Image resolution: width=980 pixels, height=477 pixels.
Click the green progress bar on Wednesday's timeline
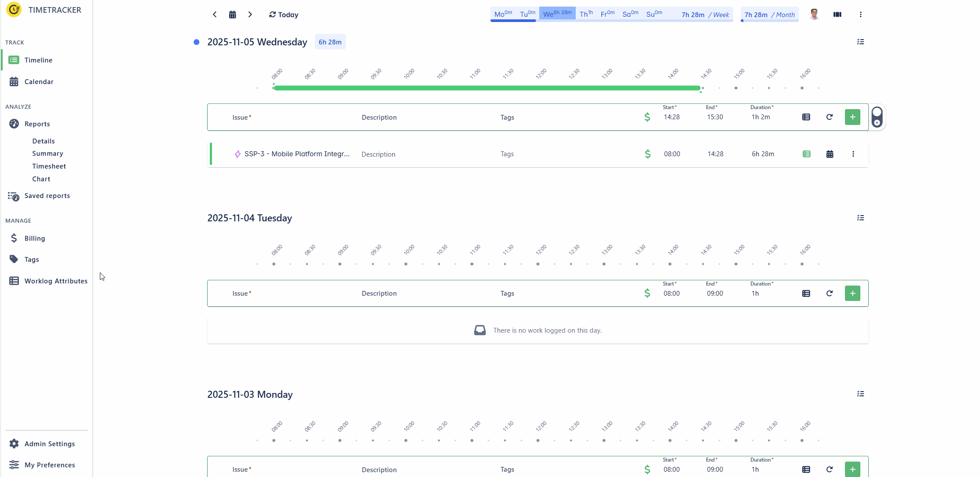484,88
